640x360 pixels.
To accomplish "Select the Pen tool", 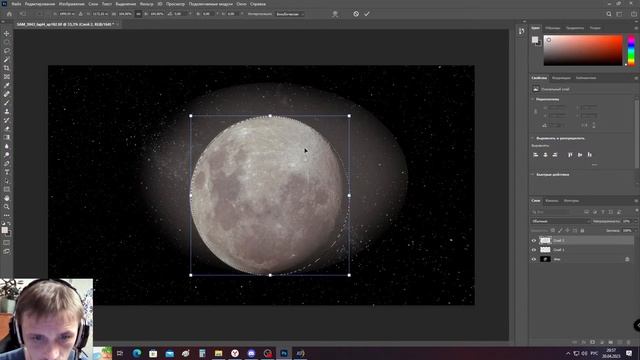I will coord(7,163).
